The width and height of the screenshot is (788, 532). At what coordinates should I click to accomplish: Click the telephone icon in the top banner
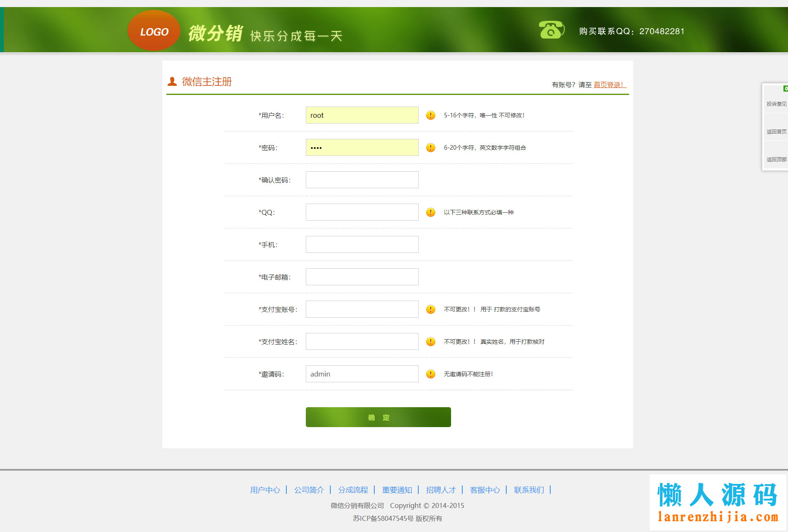tap(551, 30)
